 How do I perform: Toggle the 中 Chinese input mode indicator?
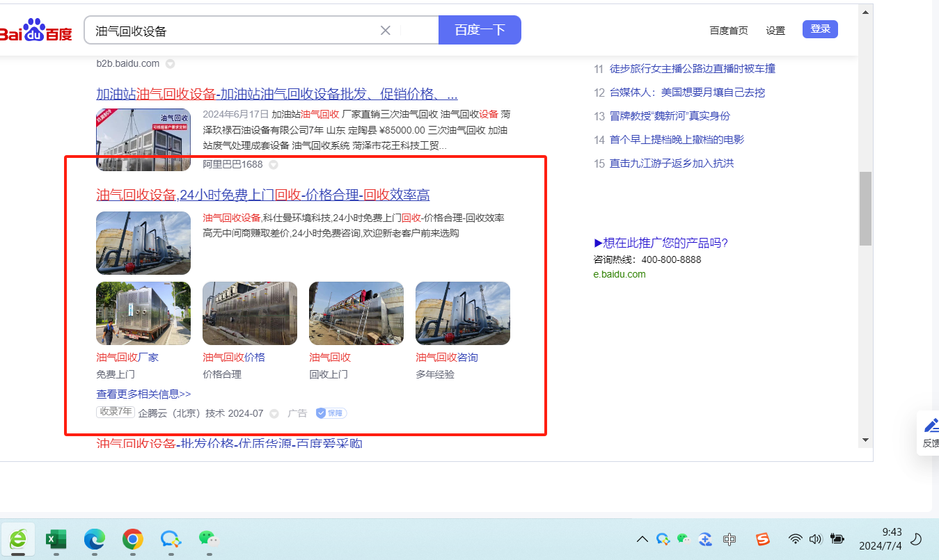pos(729,539)
